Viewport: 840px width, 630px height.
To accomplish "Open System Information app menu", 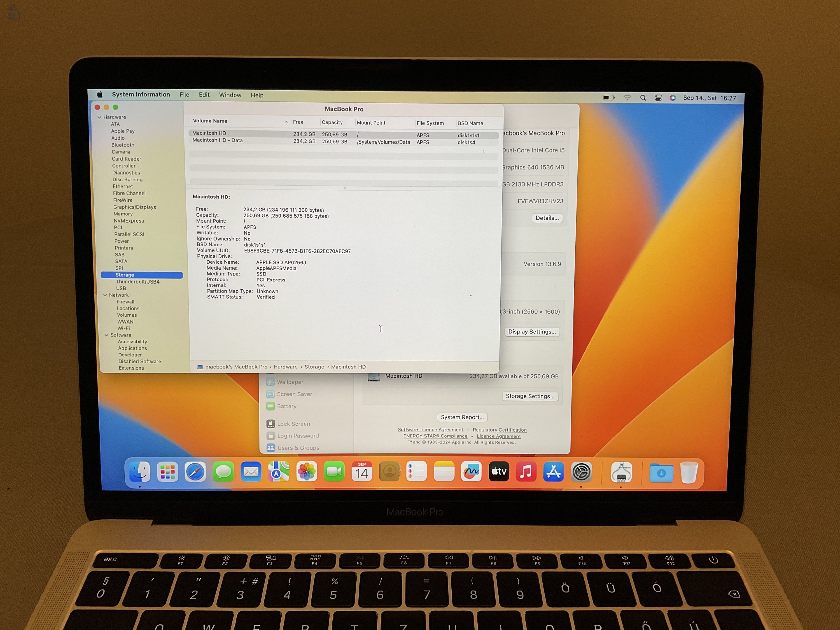I will point(141,95).
